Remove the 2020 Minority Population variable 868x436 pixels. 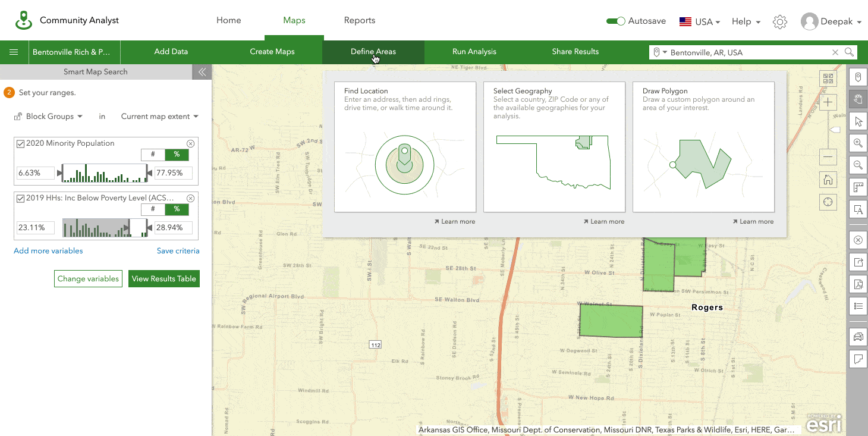[190, 144]
